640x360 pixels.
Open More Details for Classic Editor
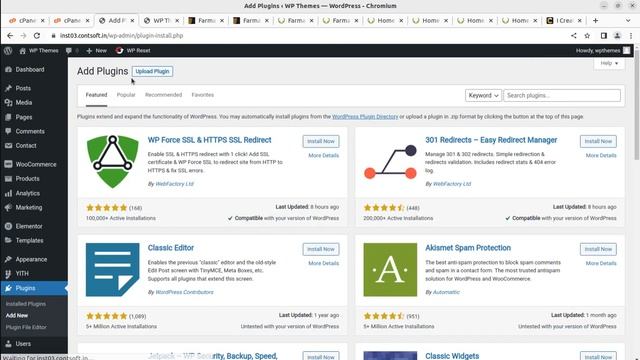324,263
